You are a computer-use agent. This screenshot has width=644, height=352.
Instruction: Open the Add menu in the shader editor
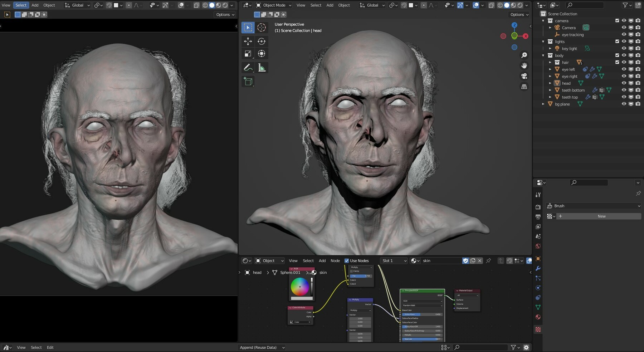pos(322,260)
